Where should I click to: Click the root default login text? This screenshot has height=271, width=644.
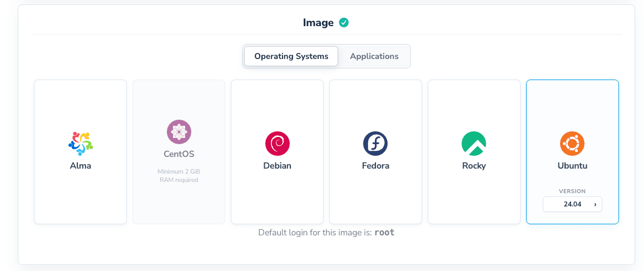384,233
